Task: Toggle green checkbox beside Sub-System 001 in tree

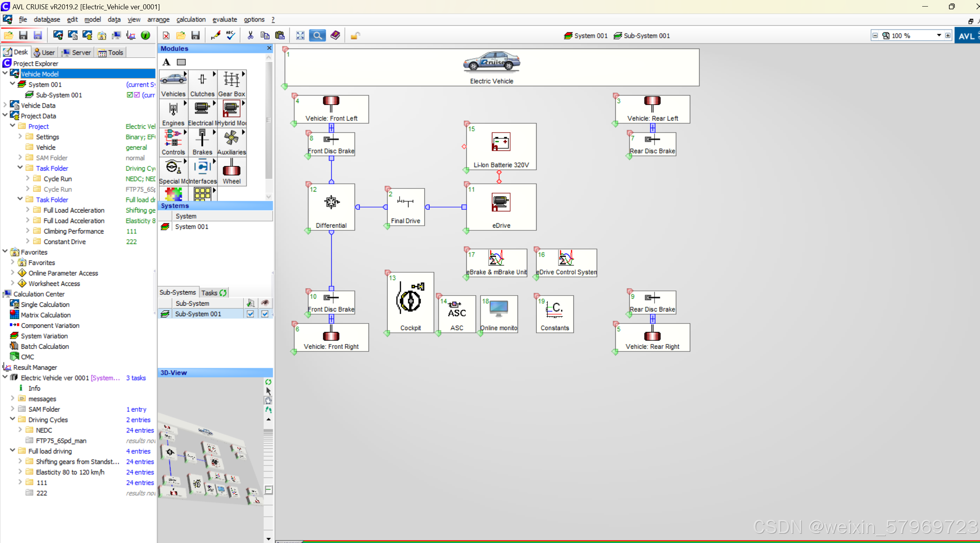Action: 130,95
